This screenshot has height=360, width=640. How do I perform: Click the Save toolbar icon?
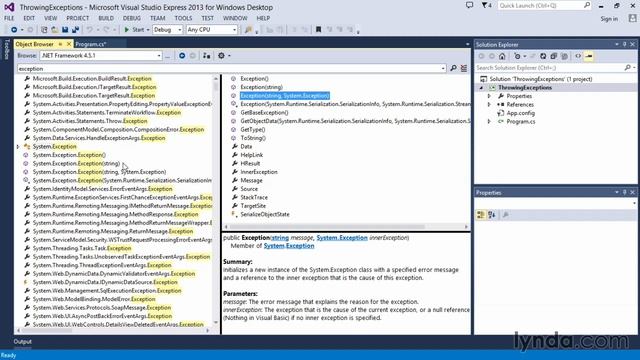(65, 30)
